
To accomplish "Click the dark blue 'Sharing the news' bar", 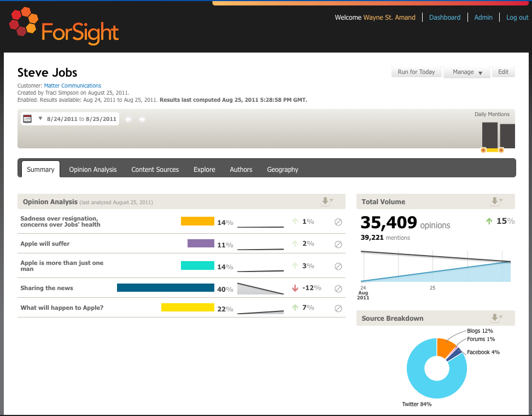I will [166, 287].
